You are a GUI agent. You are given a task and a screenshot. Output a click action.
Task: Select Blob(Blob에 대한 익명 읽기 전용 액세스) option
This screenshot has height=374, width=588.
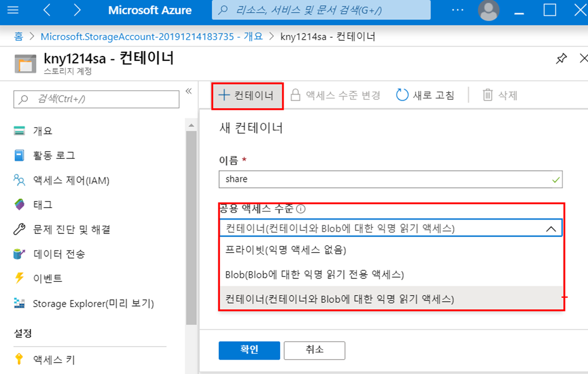click(x=391, y=275)
